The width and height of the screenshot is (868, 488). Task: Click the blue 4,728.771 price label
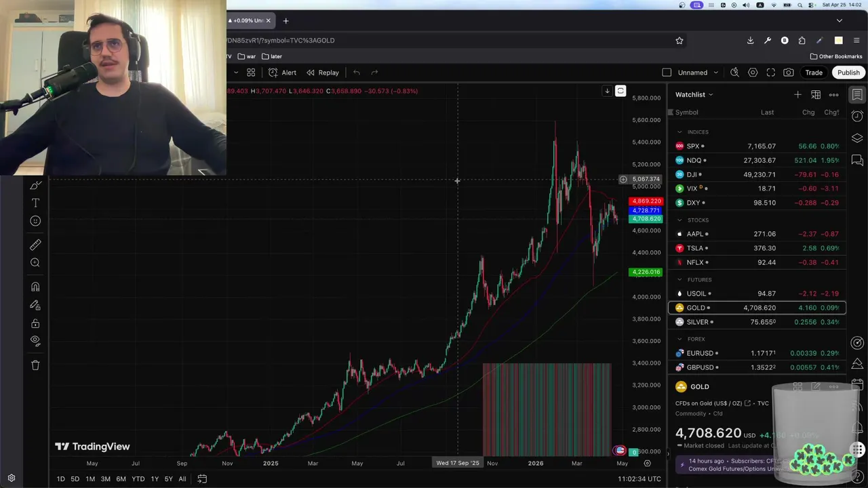(646, 210)
